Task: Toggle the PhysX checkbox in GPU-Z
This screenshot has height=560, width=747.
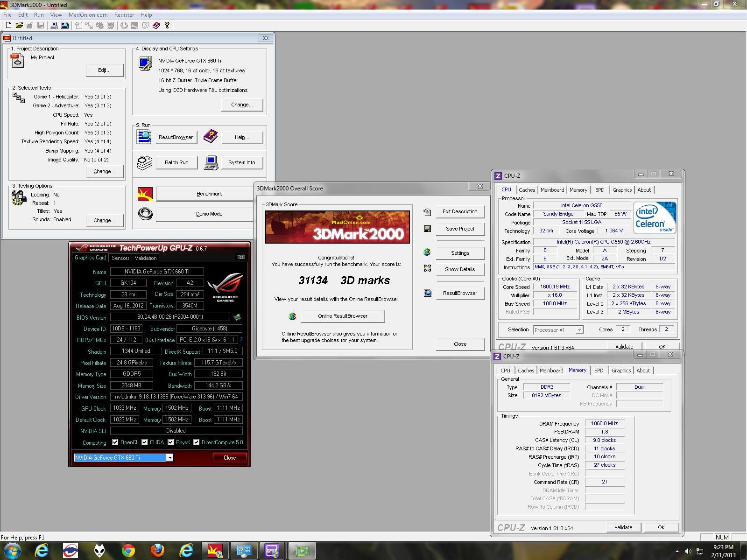Action: (171, 442)
